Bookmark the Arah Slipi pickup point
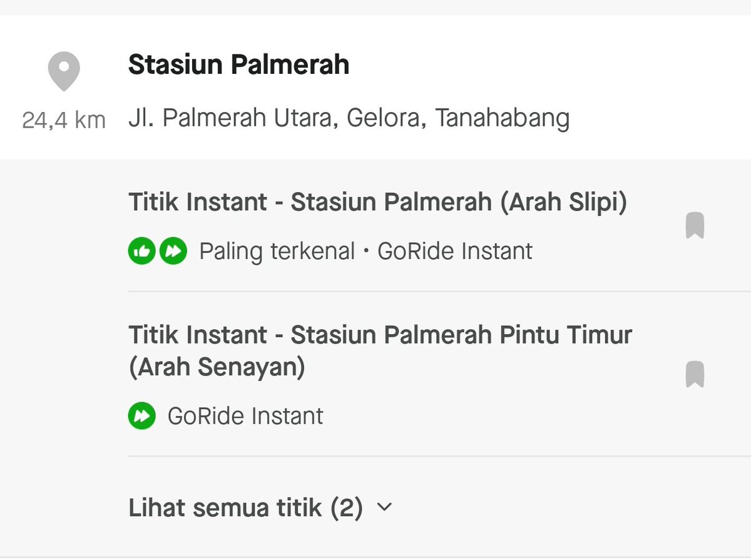This screenshot has width=751, height=560. click(695, 225)
